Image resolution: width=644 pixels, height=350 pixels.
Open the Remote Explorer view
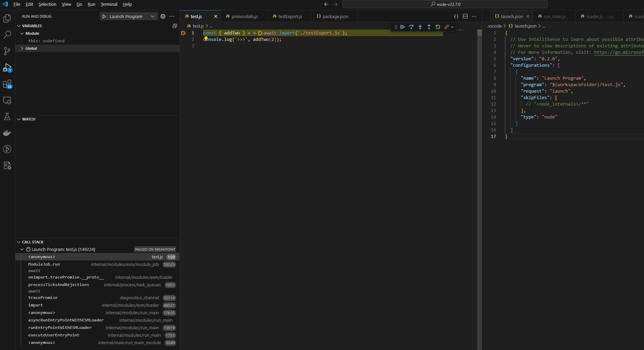point(7,100)
